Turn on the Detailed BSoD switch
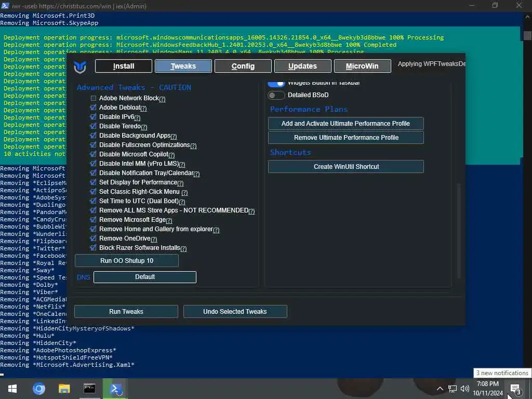532x399 pixels. pyautogui.click(x=276, y=96)
